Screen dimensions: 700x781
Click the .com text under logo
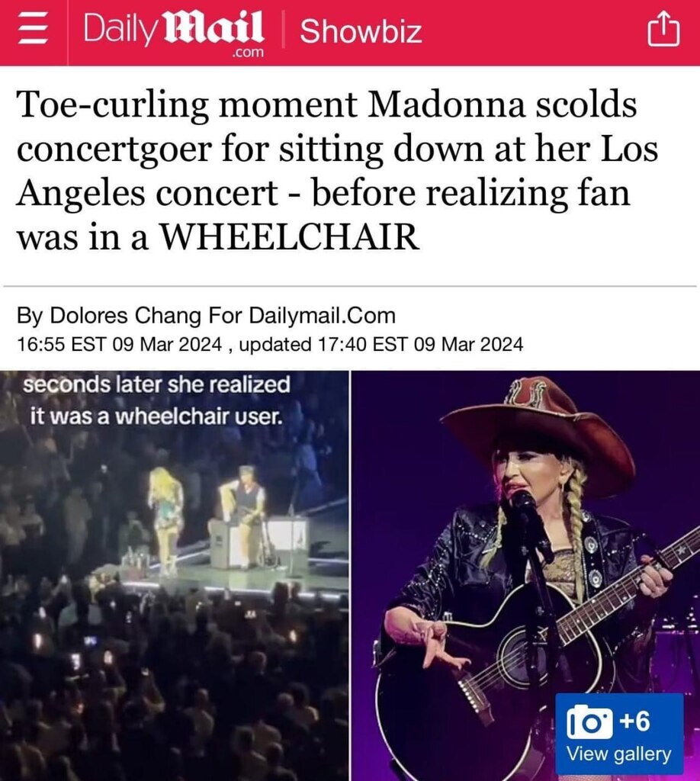click(249, 53)
